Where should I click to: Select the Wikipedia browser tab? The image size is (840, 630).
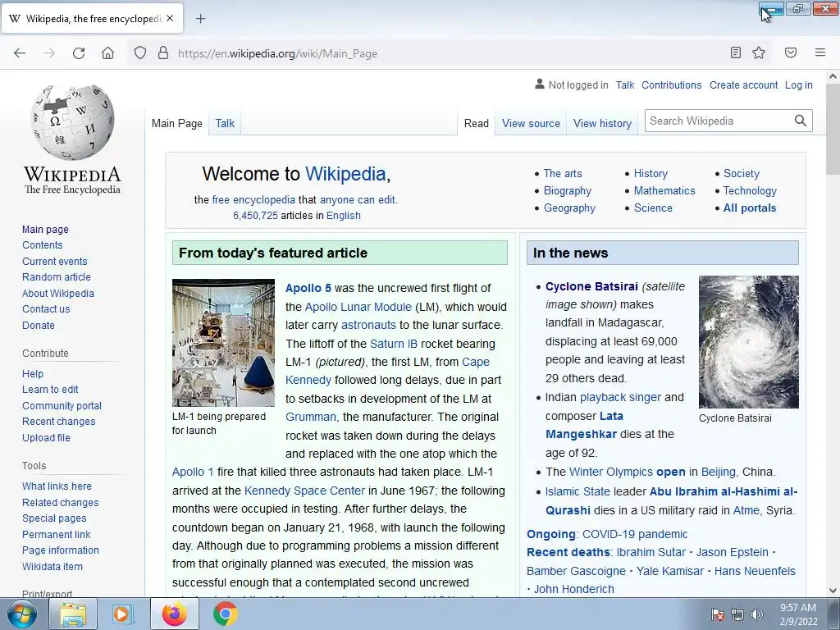click(x=92, y=19)
